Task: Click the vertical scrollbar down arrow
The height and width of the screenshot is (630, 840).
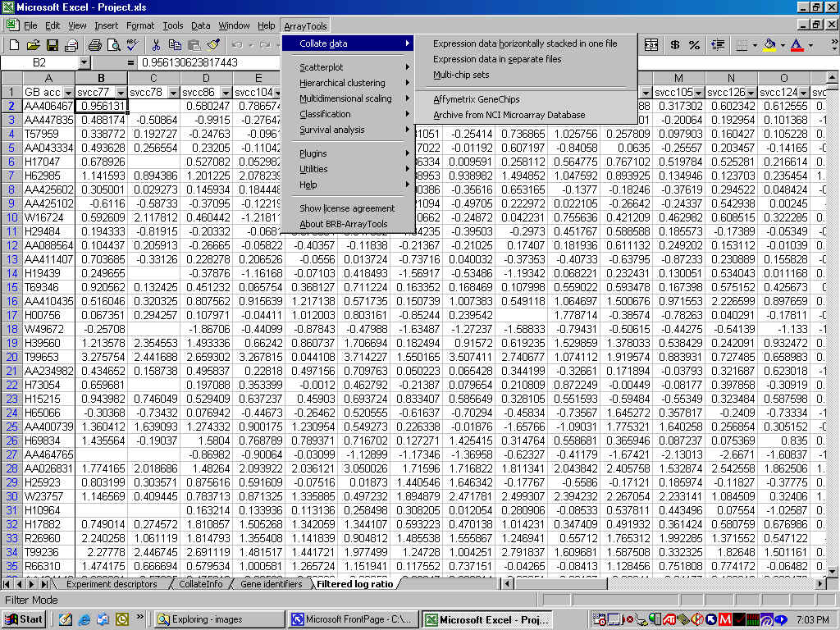Action: click(833, 572)
